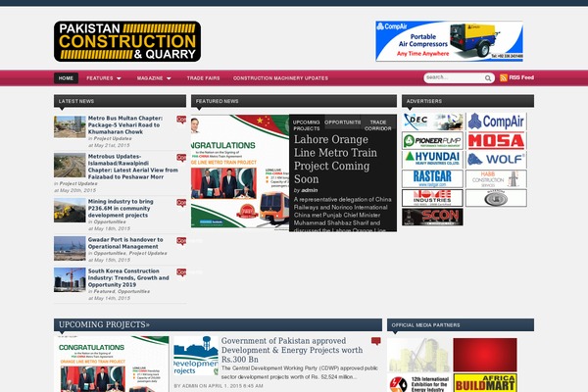The image size is (588, 392).
Task: Open Lahore Orange Line Metro Train headline
Action: 335,159
